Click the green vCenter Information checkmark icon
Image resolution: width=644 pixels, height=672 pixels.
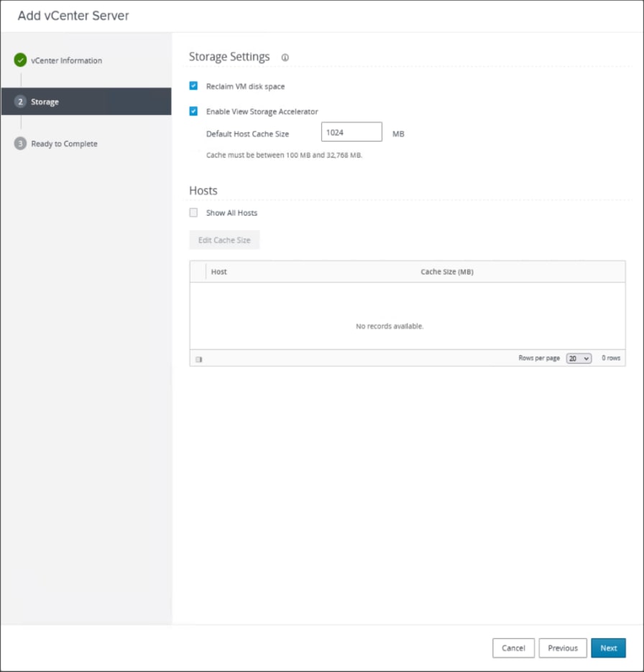coord(20,60)
